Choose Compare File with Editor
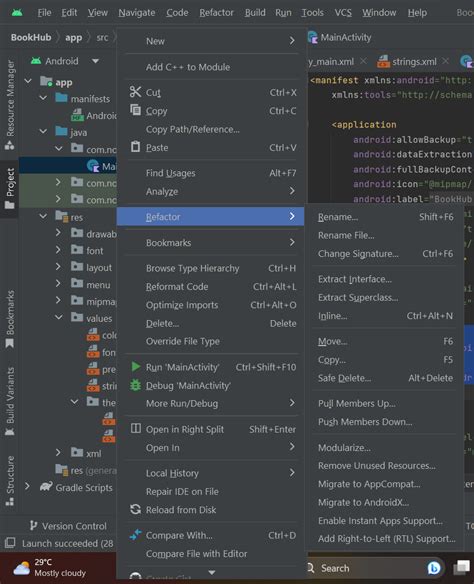Screen dimensions: 474x584 [210, 554]
